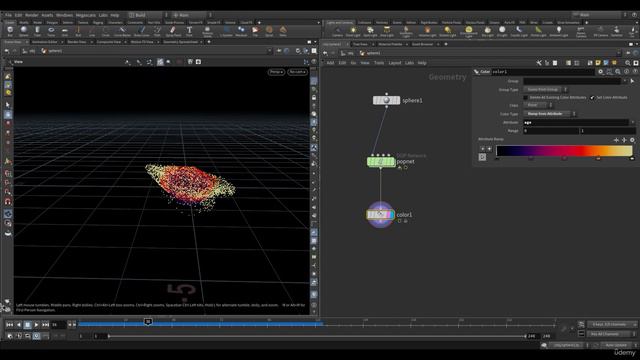The width and height of the screenshot is (640, 360).
Task: Open the Group field dropdown arrow
Action: click(624, 81)
